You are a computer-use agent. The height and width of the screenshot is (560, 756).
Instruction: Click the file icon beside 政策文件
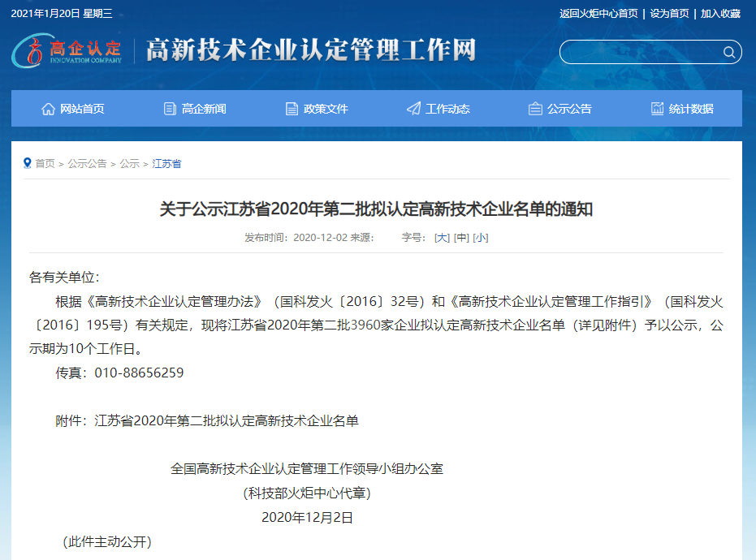click(292, 109)
